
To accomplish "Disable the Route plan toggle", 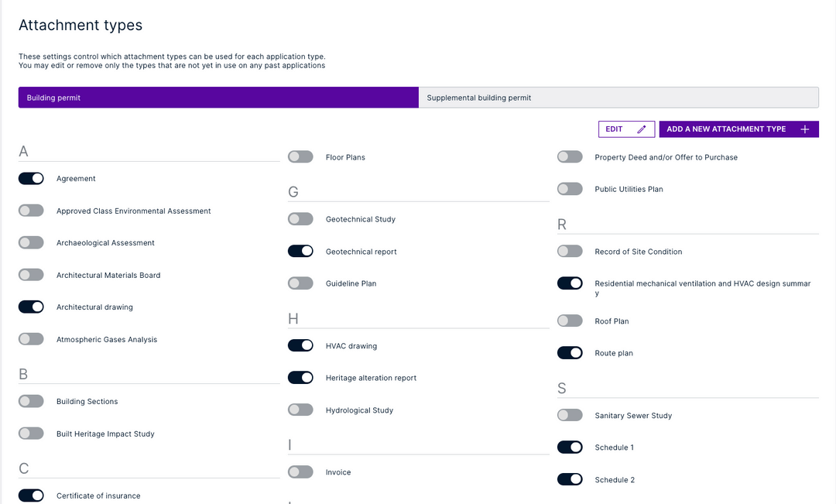I will click(570, 352).
